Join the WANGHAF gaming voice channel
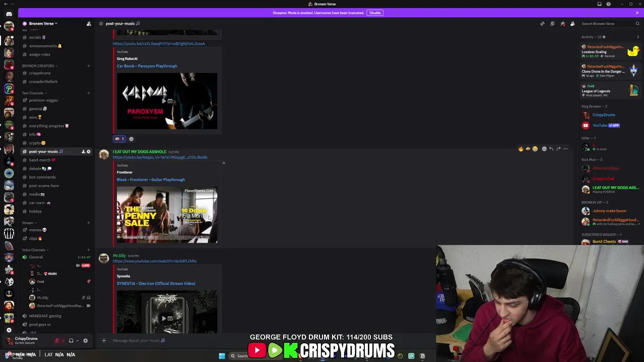Image resolution: width=644 pixels, height=362 pixels. click(x=56, y=316)
